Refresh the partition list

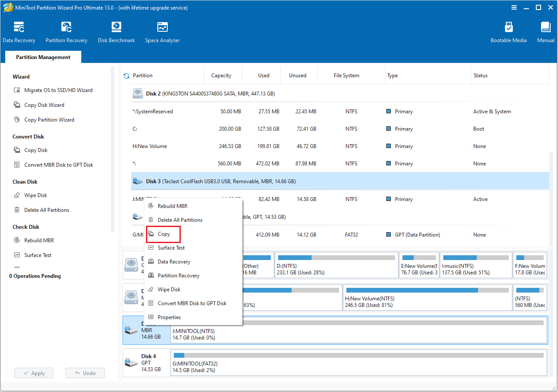point(126,75)
